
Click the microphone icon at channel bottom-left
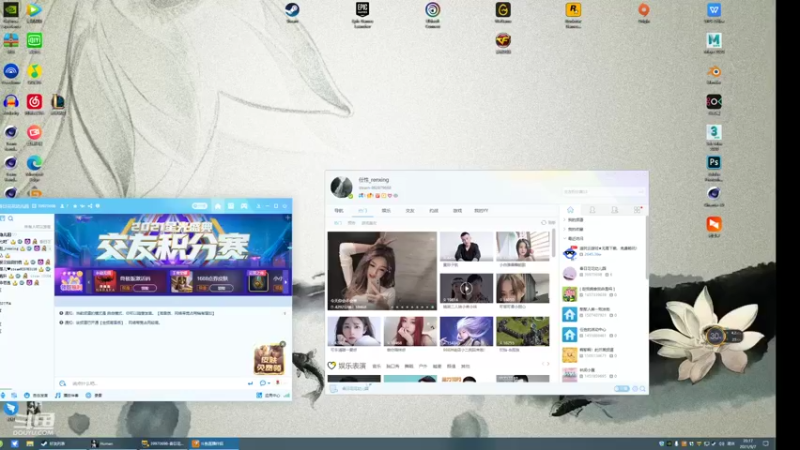[3, 395]
